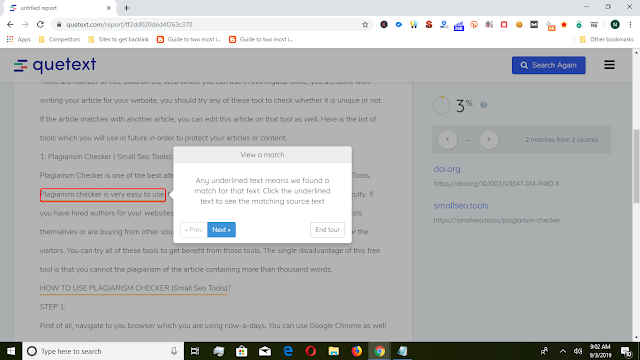
Task: Open the Windows Start menu
Action: pyautogui.click(x=11, y=351)
